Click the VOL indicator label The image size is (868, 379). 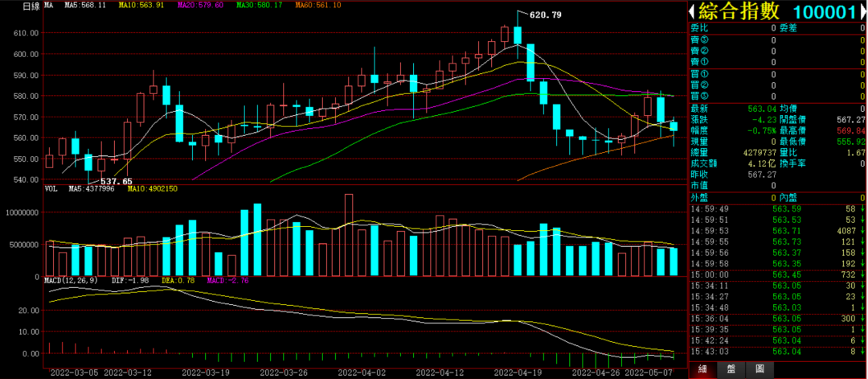(51, 188)
